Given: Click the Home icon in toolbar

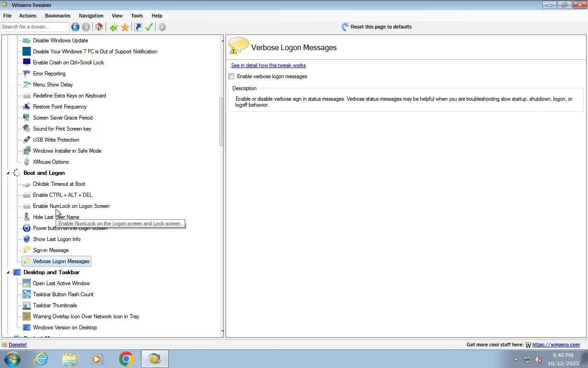Looking at the screenshot, I should [99, 27].
